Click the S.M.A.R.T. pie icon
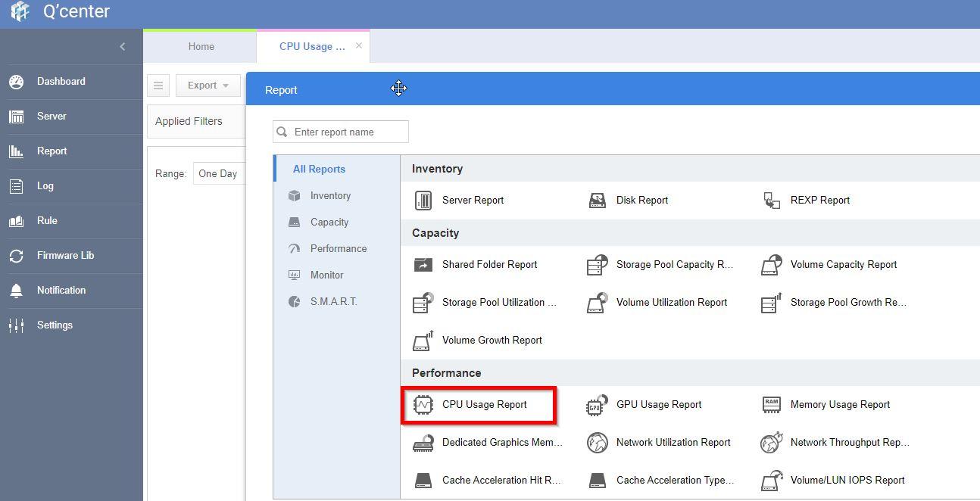980x501 pixels. [295, 301]
